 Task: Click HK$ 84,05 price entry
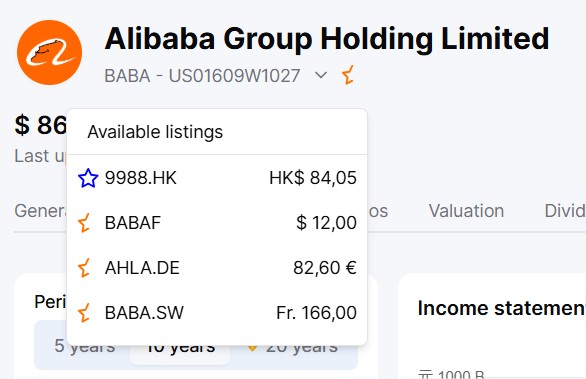pos(313,178)
